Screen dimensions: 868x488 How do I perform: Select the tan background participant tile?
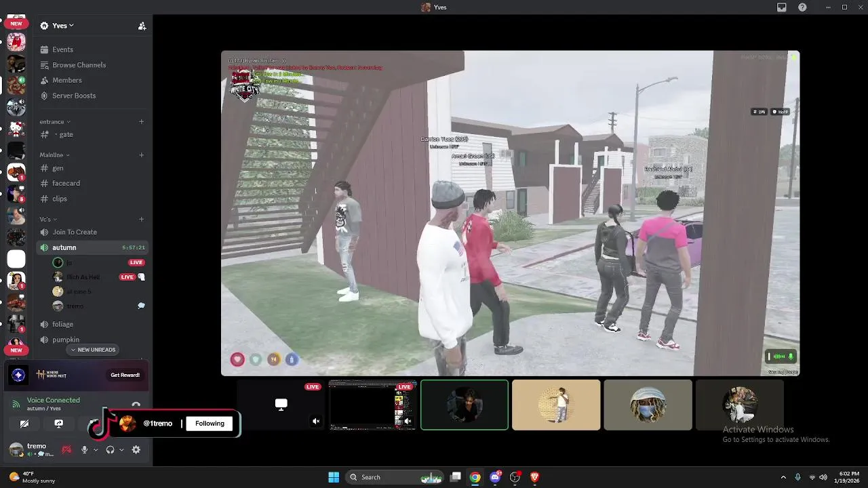tap(556, 405)
